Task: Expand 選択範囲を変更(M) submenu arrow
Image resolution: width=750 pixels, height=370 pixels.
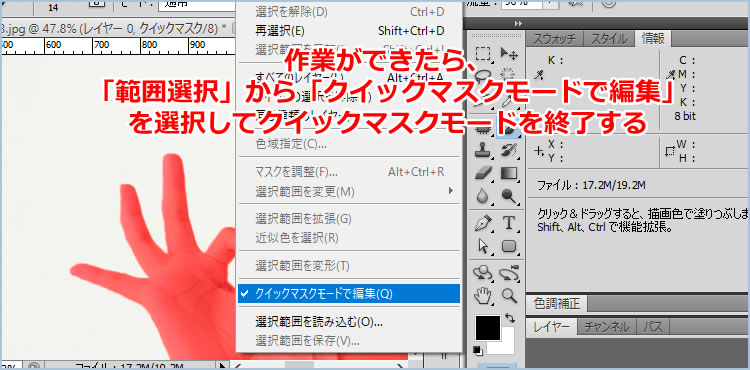Action: pyautogui.click(x=450, y=191)
